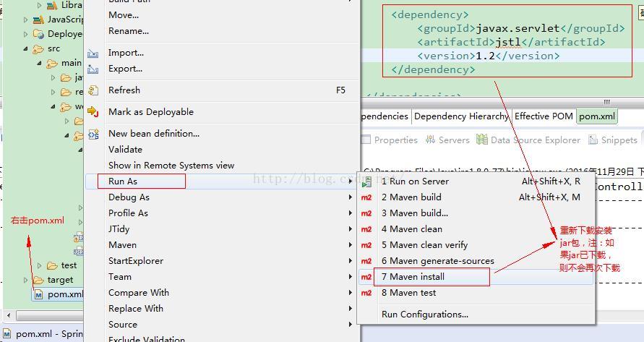This screenshot has height=342, width=644.
Task: Click the Properties view icon
Action: click(366, 140)
